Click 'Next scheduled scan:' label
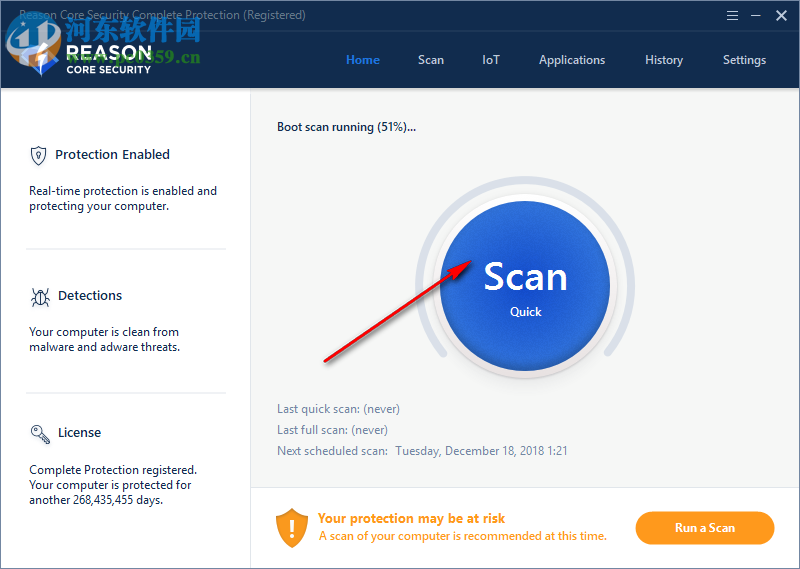The image size is (800, 569). click(332, 451)
